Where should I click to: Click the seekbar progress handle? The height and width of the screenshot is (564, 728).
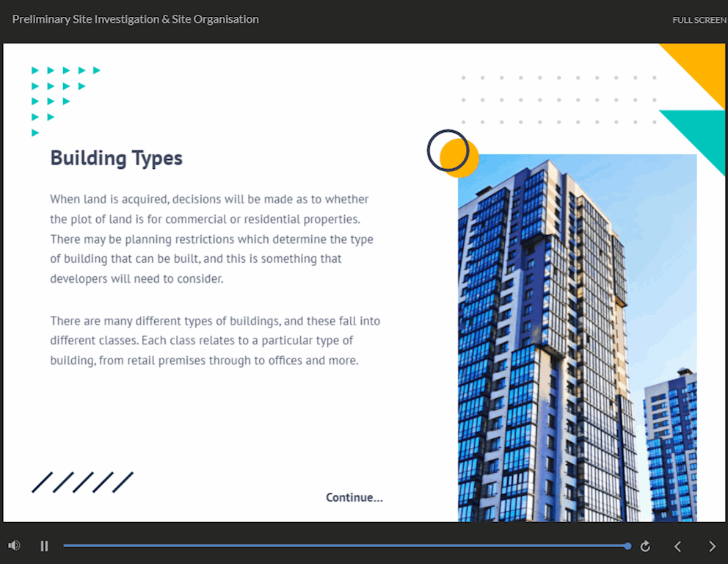coord(627,546)
